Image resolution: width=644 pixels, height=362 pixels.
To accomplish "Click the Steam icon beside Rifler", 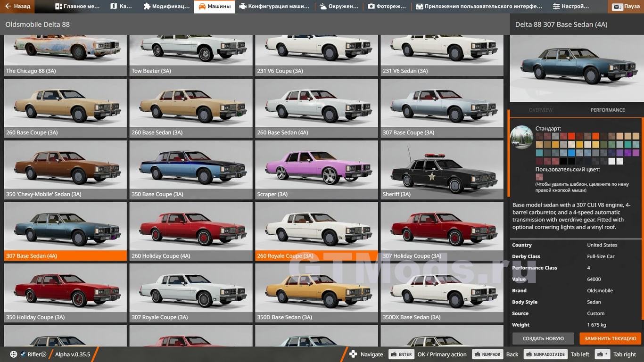I will [23, 354].
